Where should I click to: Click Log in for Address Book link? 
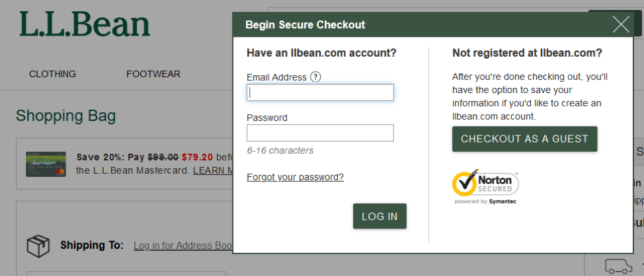point(182,246)
